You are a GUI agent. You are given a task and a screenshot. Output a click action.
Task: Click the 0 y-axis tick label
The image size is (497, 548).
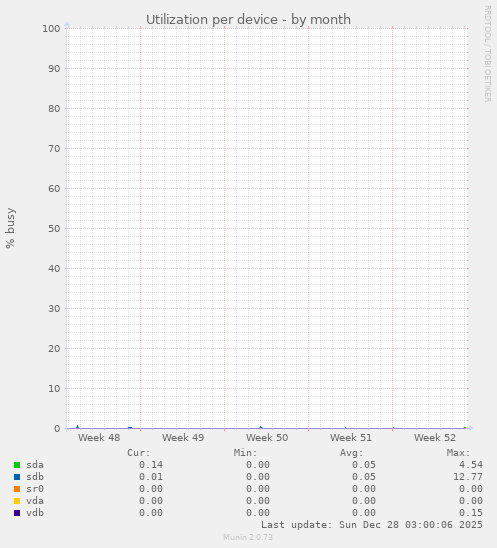click(x=57, y=429)
